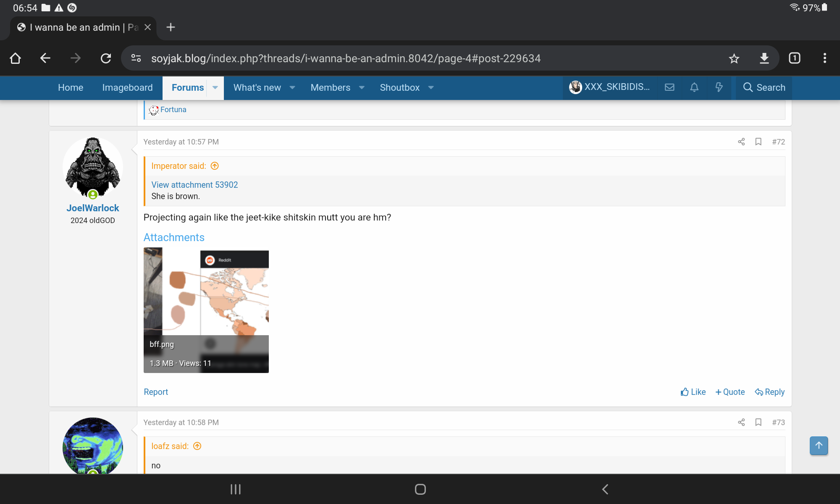
Task: Expand the Forums dropdown arrow
Action: coord(215,88)
